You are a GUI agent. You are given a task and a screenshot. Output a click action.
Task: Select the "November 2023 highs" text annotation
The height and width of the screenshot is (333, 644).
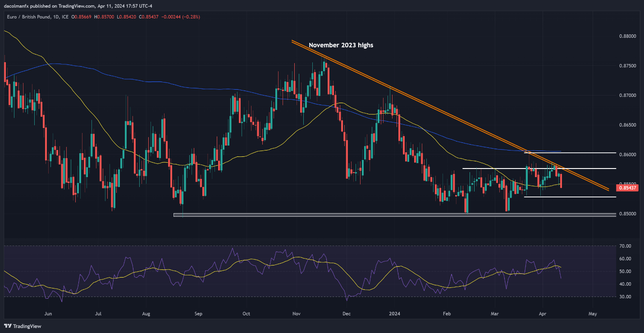[x=341, y=45]
